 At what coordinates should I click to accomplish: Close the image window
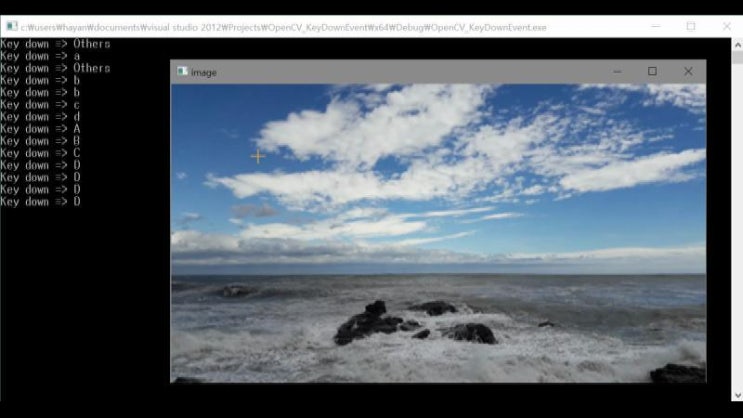[x=688, y=72]
